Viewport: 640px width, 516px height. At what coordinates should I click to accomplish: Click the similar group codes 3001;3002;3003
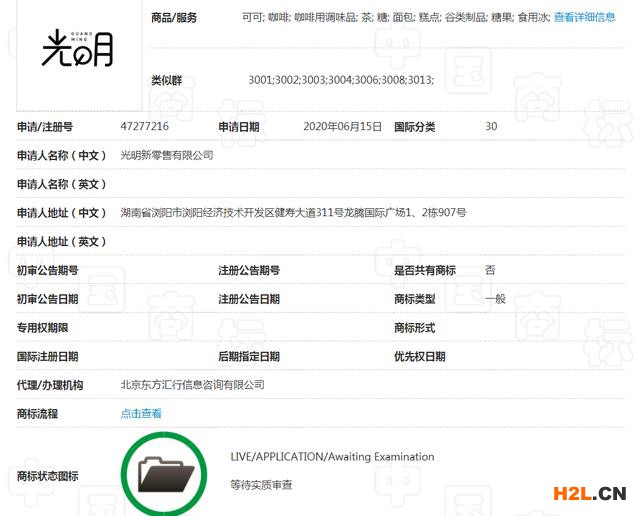pos(341,80)
